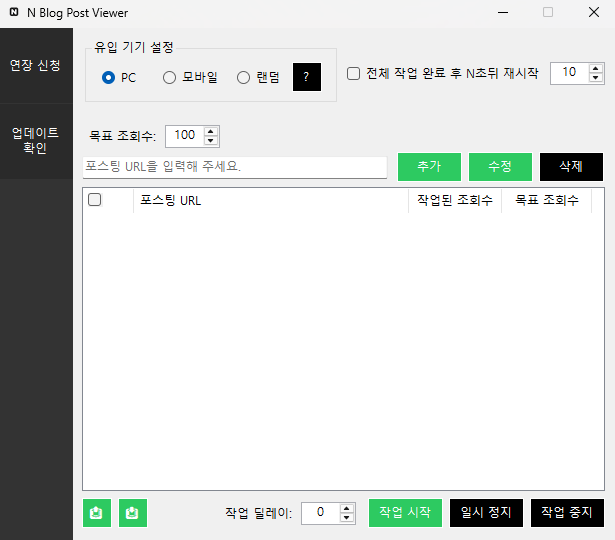Decrease the 목표 조회수 spinner value

coord(211,140)
